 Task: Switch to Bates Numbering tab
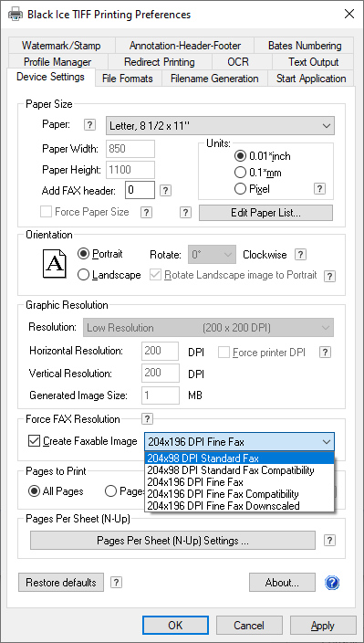pos(305,46)
